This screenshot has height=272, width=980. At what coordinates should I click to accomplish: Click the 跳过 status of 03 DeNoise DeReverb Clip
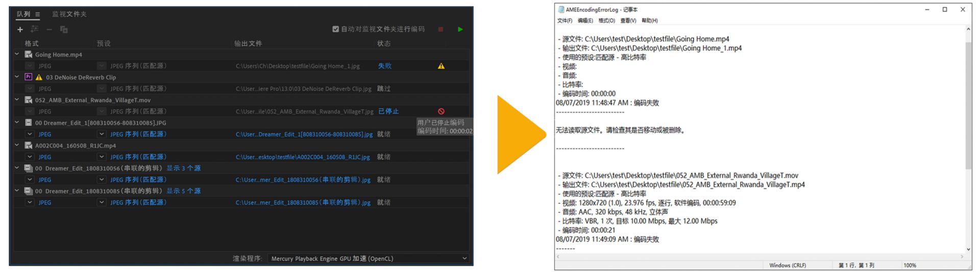(384, 89)
